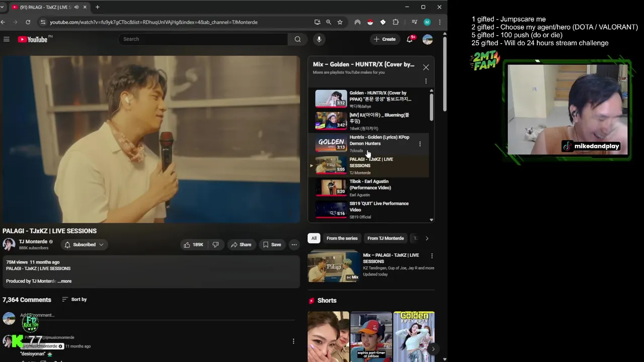
Task: Open red-white ball extension icon
Action: click(x=370, y=22)
